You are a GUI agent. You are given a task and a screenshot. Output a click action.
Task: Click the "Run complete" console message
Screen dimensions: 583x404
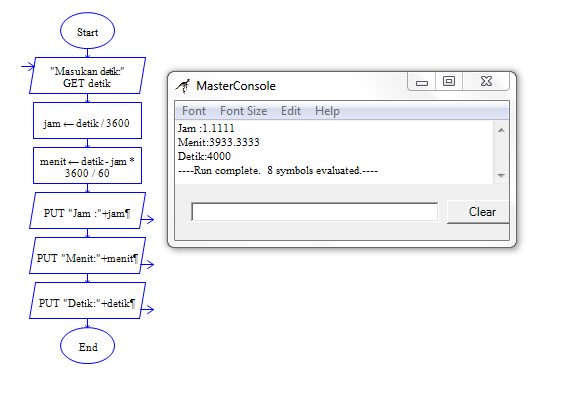click(278, 171)
